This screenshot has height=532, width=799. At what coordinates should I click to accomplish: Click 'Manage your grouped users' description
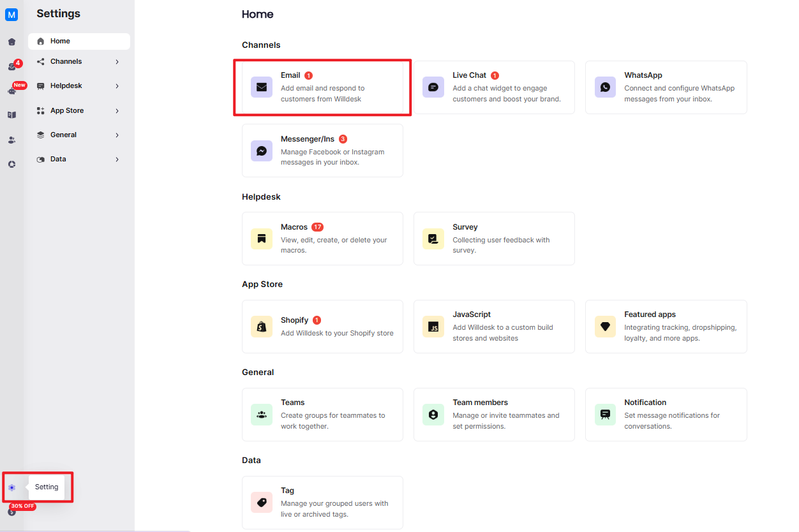pos(334,509)
